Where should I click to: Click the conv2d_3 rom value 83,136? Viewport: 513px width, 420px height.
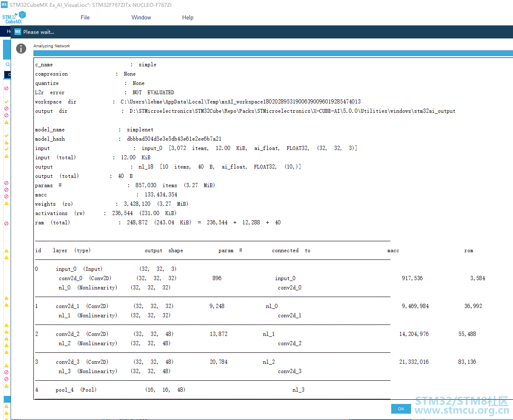[x=467, y=362]
